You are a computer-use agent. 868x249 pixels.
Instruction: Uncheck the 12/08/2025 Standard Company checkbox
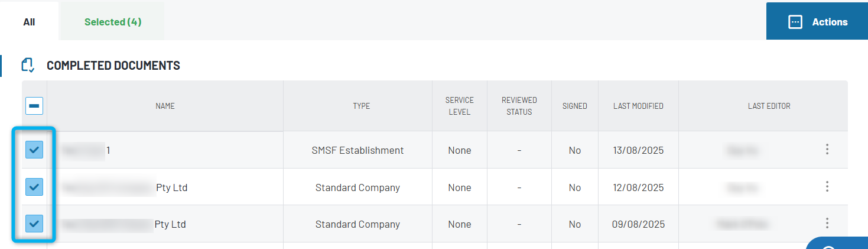pos(34,187)
